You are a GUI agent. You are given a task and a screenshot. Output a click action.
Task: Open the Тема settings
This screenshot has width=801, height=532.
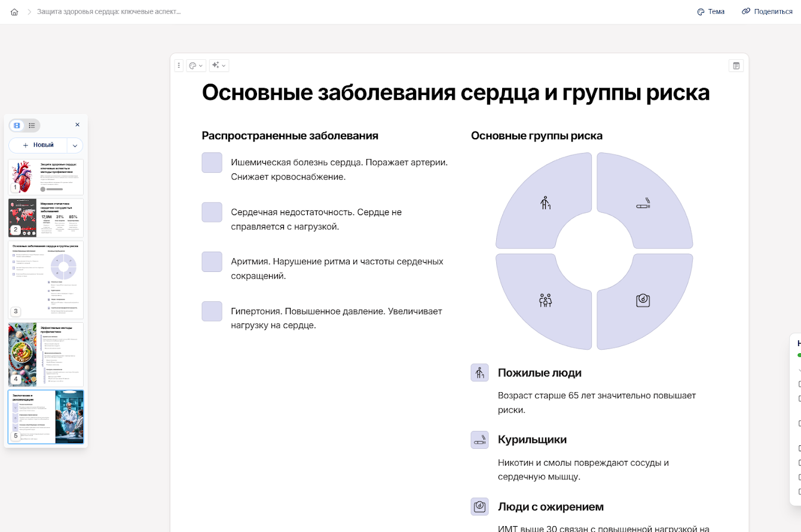point(710,11)
